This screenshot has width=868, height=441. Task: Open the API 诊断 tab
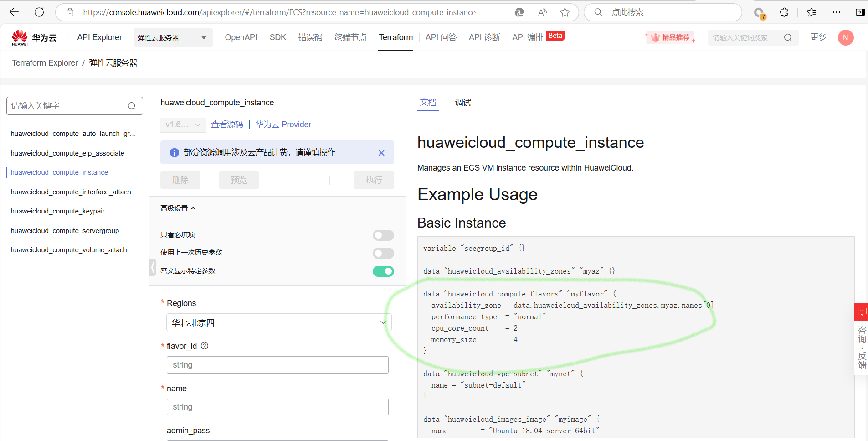tap(484, 37)
